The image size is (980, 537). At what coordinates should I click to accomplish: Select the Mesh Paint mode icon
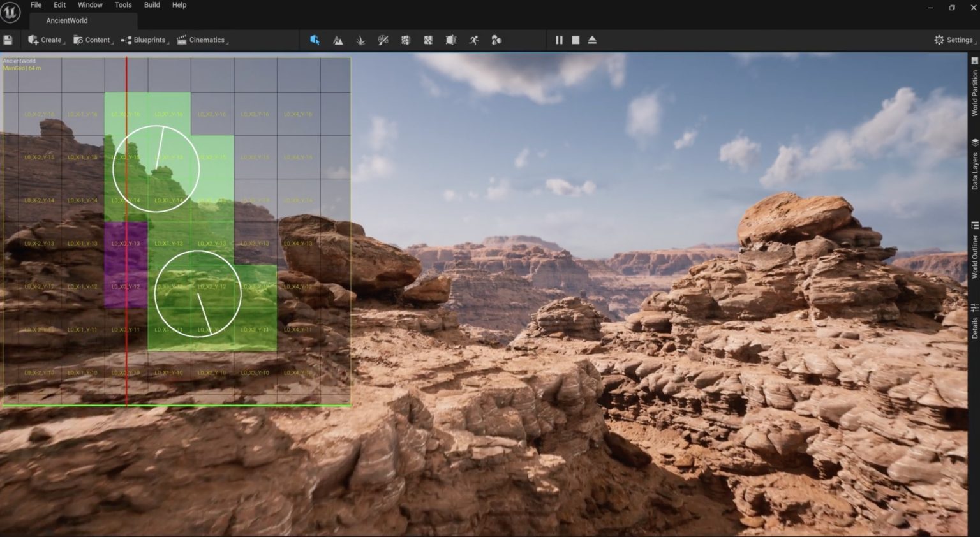coord(383,40)
